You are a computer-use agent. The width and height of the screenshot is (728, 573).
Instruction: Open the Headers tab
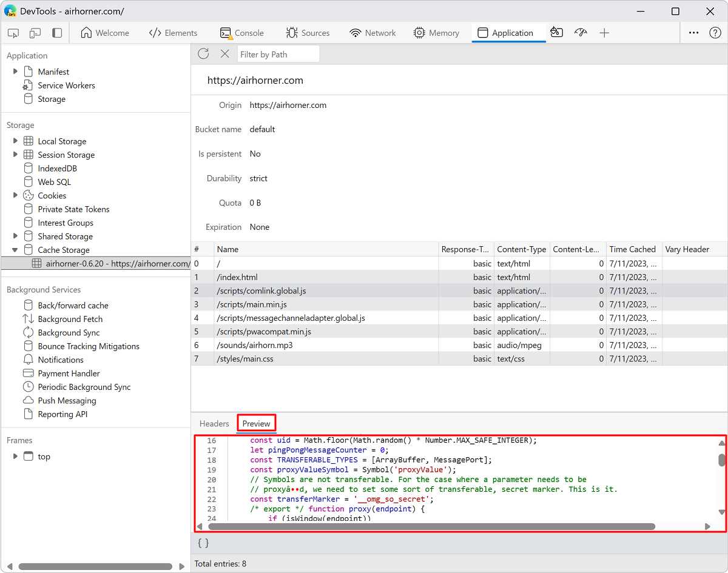214,423
